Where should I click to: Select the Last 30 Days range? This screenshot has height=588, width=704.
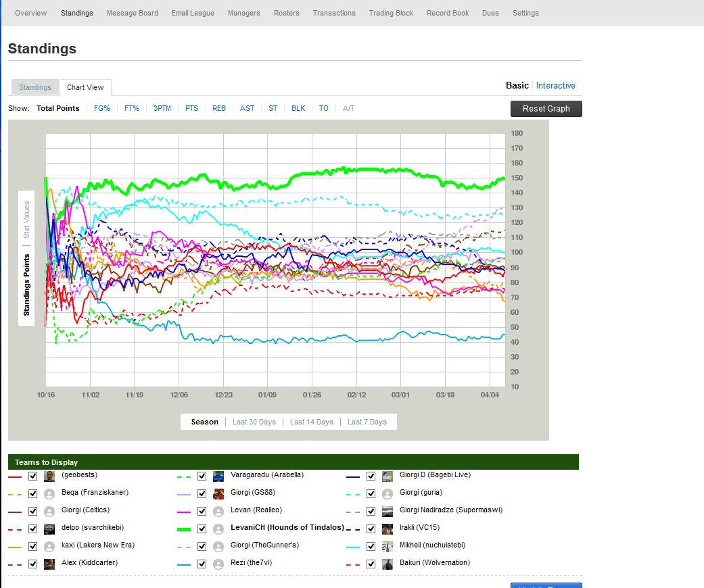[x=254, y=422]
